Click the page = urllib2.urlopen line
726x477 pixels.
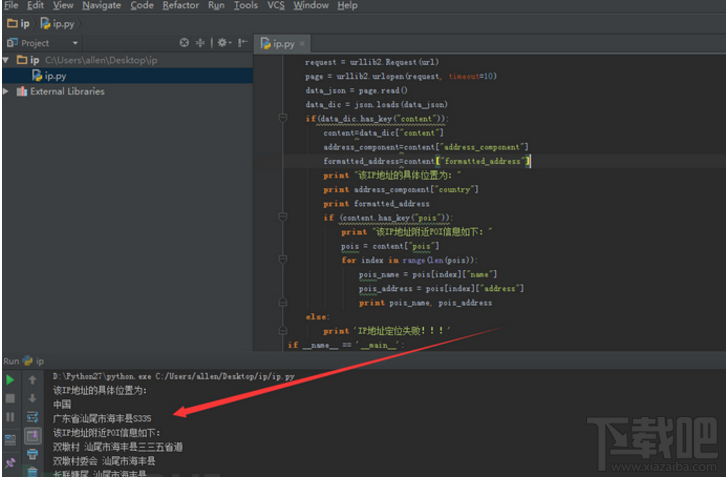pos(401,76)
